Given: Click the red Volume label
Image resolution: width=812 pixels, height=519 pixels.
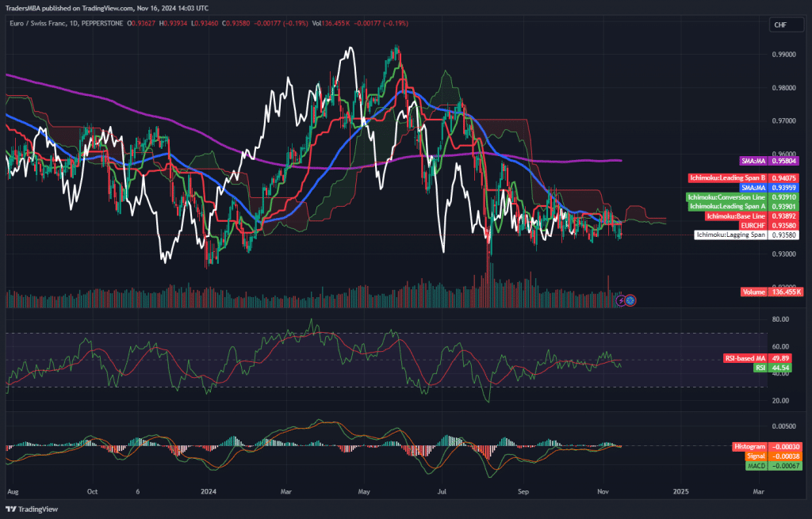Looking at the screenshot, I should pos(753,292).
